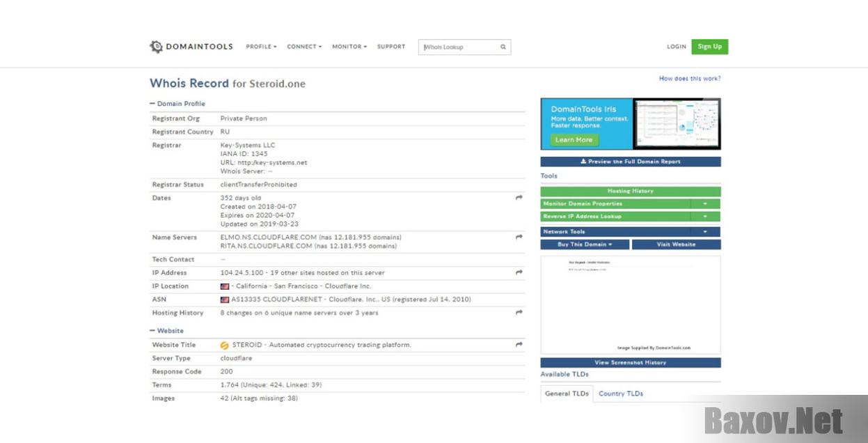Click the Key-Systems LLC registrar name

tap(248, 145)
